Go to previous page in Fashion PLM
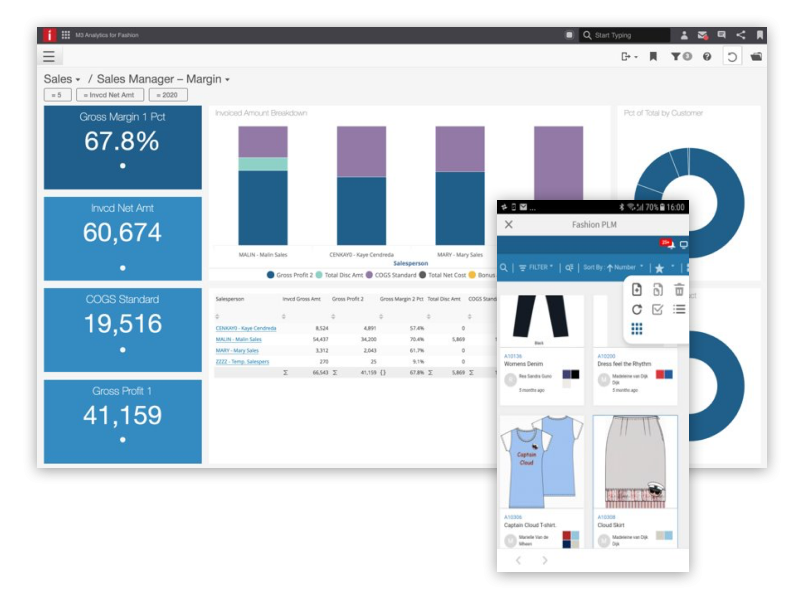 point(518,560)
